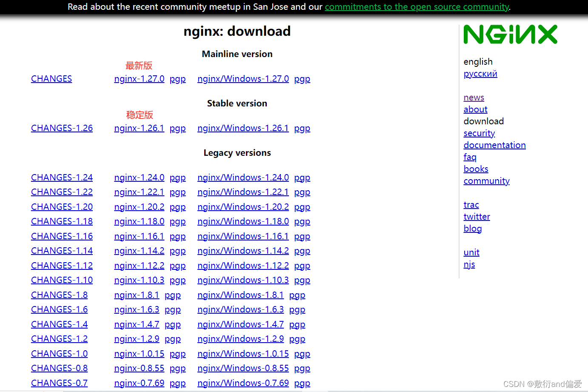588x392 pixels.
Task: Open pgp signature for nginx-1.27.0
Action: [177, 79]
